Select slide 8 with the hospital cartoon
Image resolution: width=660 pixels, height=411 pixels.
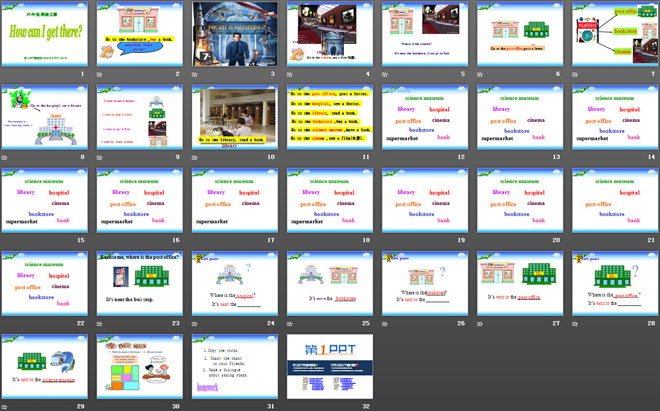[43, 117]
